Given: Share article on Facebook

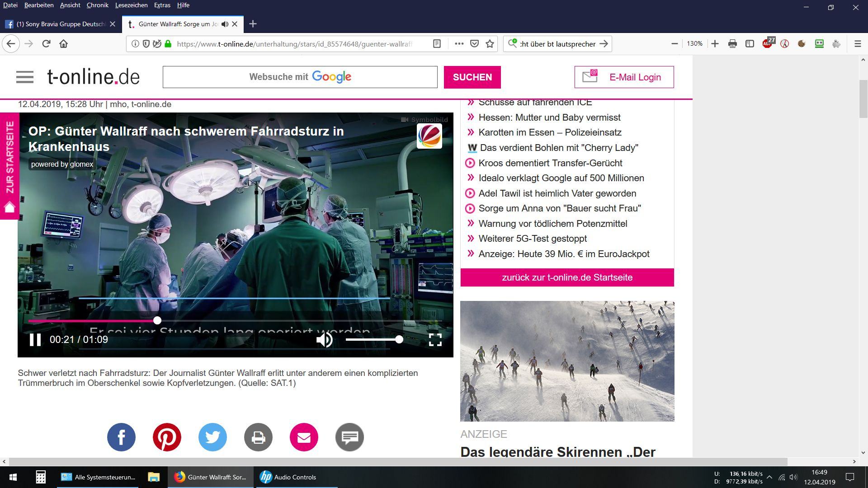Looking at the screenshot, I should tap(121, 437).
